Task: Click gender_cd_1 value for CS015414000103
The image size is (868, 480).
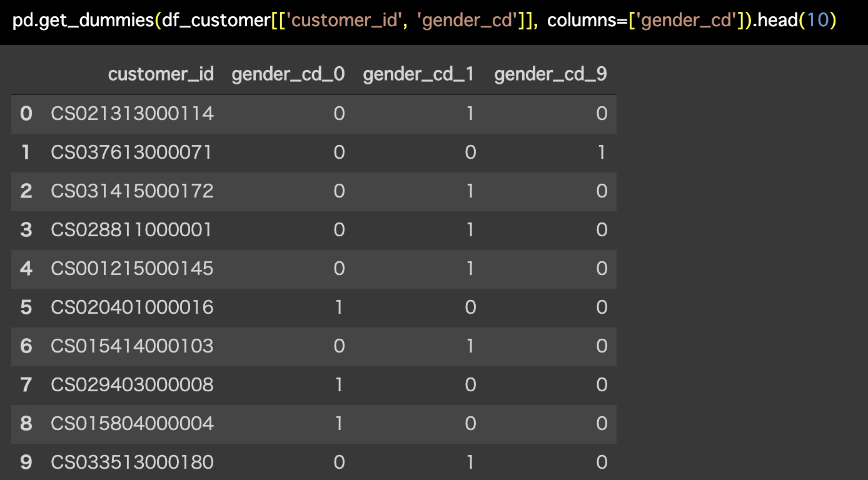Action: pos(470,346)
